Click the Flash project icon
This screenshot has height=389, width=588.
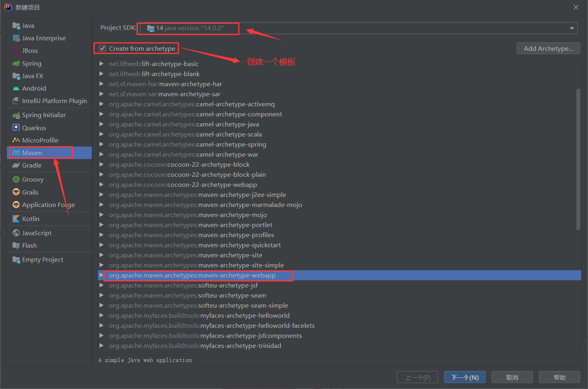16,245
